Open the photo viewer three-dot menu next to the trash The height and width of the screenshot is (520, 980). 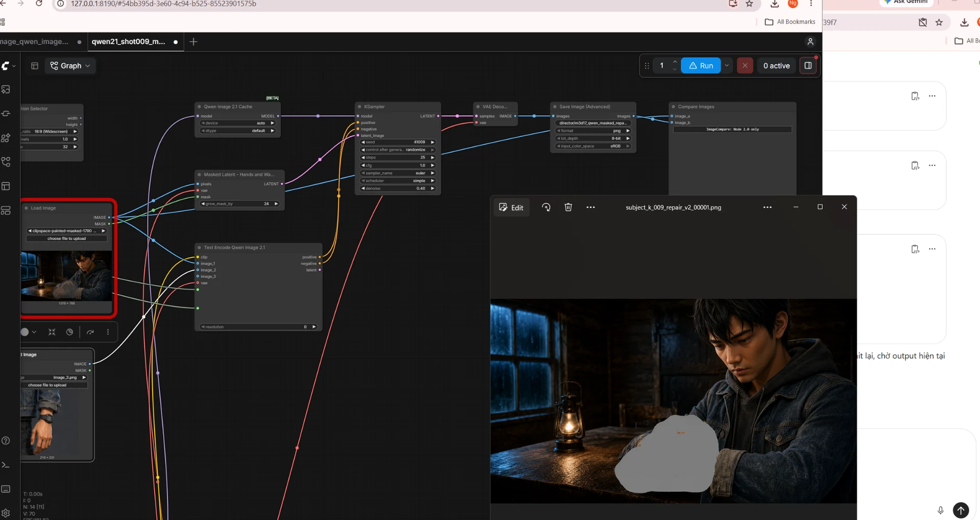[591, 207]
